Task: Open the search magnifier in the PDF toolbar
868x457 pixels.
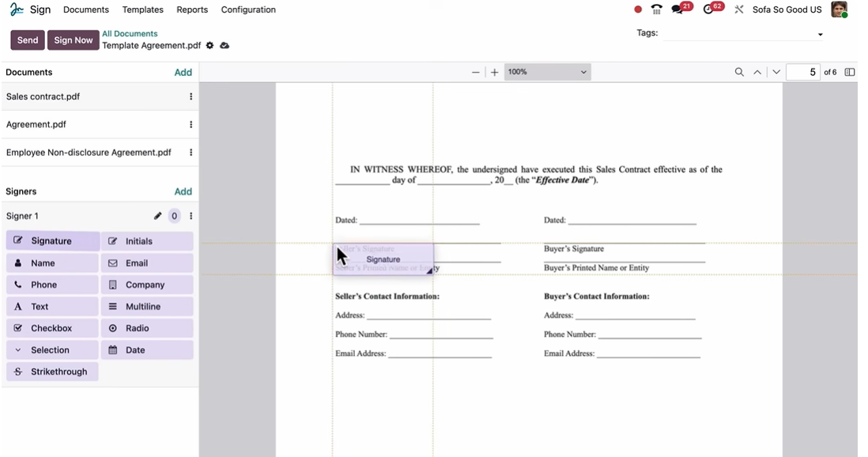Action: [x=739, y=72]
